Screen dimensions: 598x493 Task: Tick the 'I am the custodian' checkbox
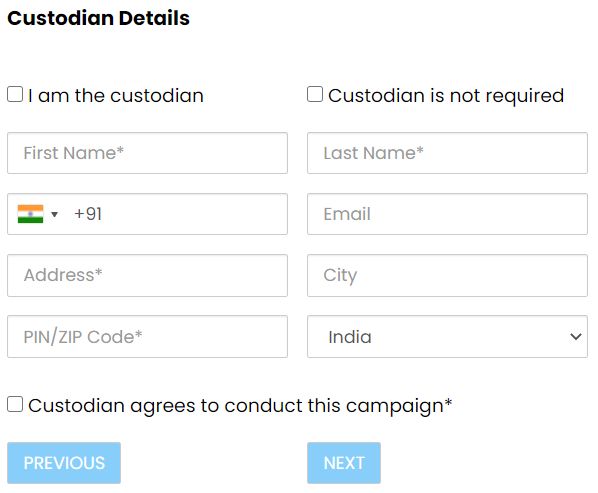(x=15, y=94)
